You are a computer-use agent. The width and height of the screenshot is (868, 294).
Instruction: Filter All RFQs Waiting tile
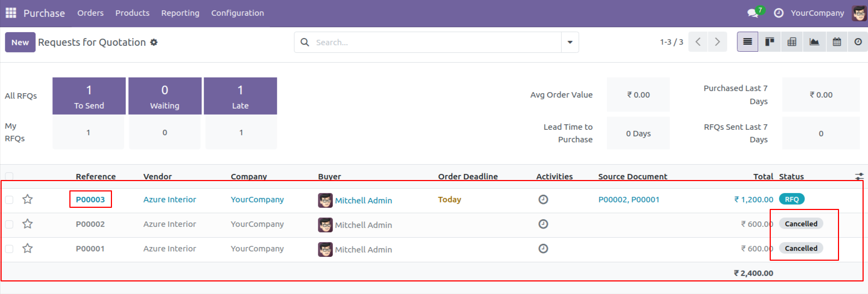tap(164, 96)
